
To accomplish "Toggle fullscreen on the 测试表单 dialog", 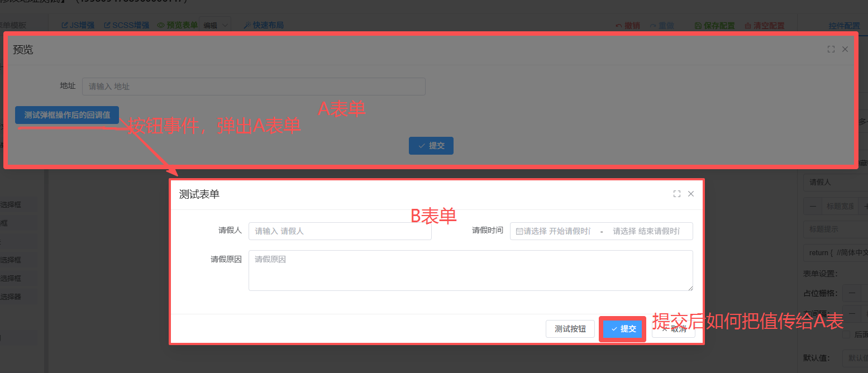I will 677,194.
